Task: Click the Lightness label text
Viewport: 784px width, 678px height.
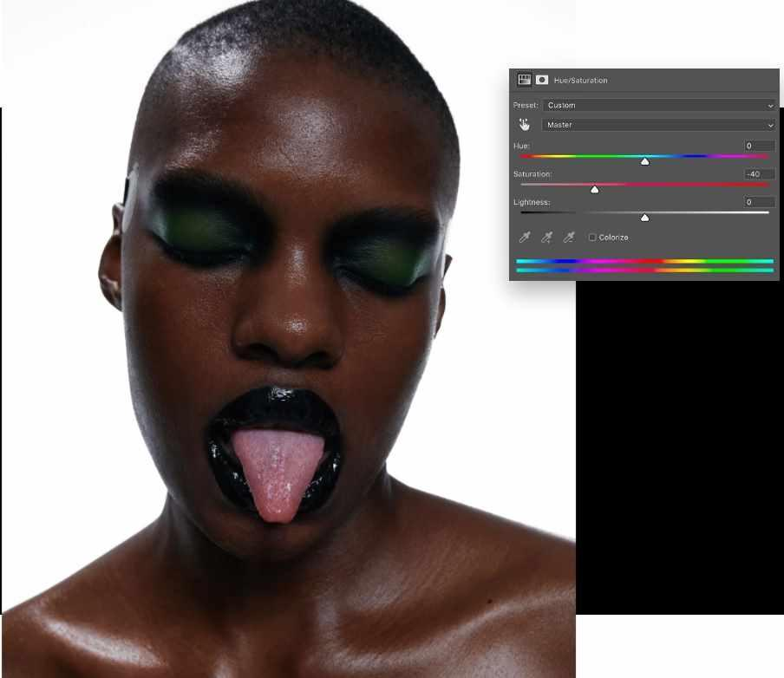Action: 531,202
